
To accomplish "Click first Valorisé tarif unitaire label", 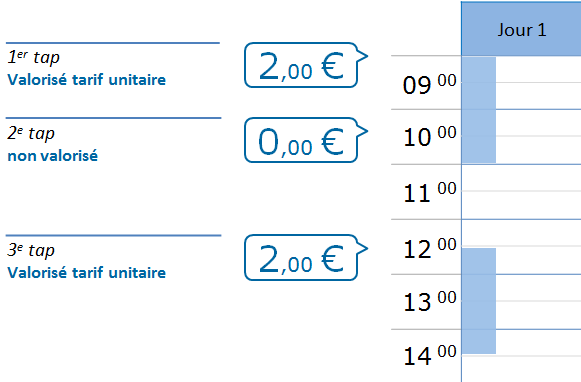I will point(87,80).
